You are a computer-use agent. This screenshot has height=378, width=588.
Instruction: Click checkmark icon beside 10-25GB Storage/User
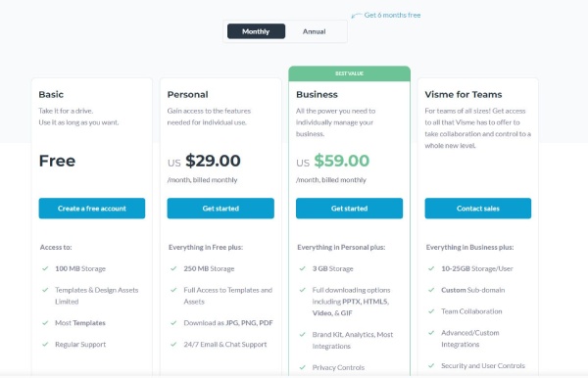pos(431,268)
